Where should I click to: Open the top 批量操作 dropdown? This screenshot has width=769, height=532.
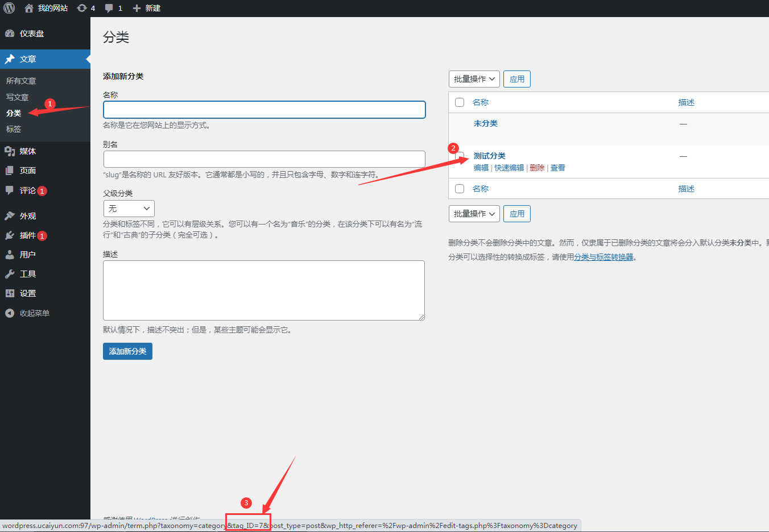[474, 79]
